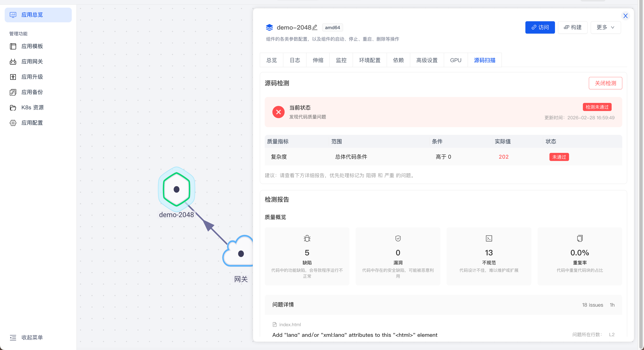This screenshot has width=644, height=350.
Task: Expand the 更多 dropdown menu
Action: point(605,27)
